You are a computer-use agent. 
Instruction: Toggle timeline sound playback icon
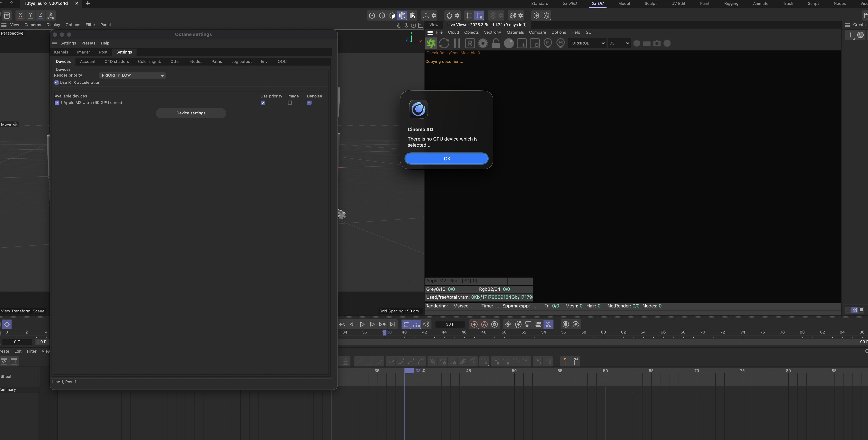[x=426, y=324]
